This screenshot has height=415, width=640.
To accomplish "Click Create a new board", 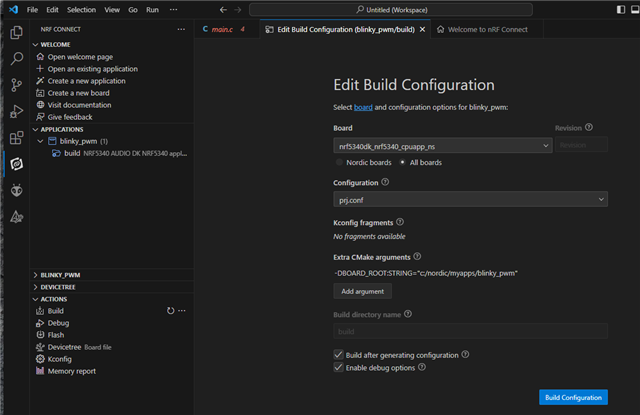I will [x=78, y=93].
